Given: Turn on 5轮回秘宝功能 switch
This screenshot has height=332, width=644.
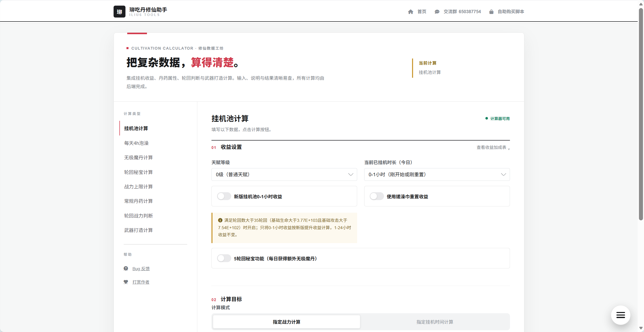Looking at the screenshot, I should tap(224, 258).
